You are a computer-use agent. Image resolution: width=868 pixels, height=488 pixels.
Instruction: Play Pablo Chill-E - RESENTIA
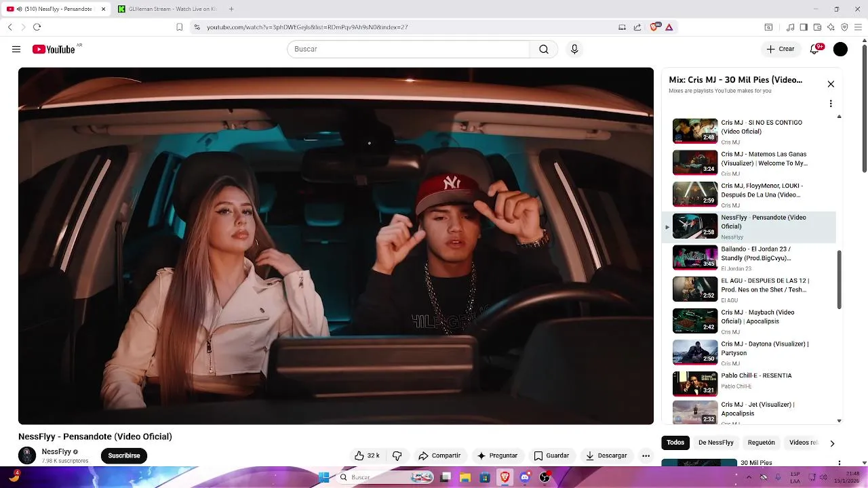coord(749,384)
